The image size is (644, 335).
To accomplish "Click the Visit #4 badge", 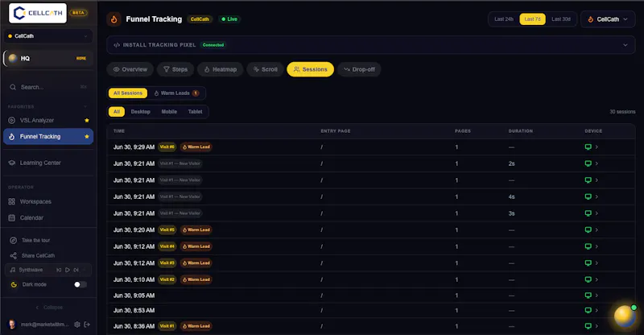I will 167,246.
